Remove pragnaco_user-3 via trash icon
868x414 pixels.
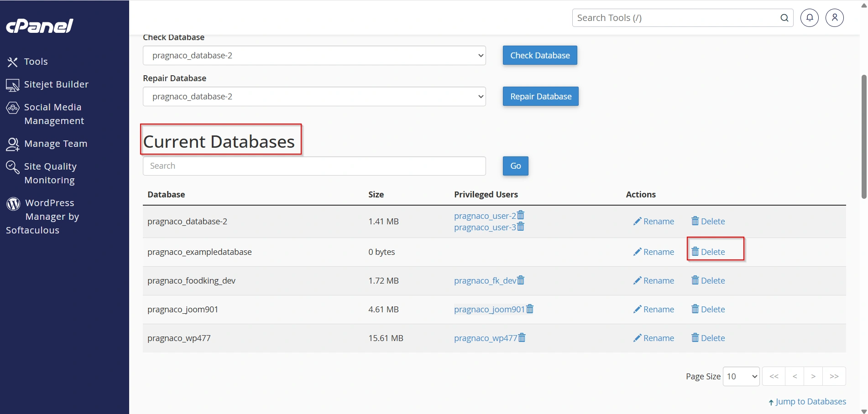[x=521, y=227]
